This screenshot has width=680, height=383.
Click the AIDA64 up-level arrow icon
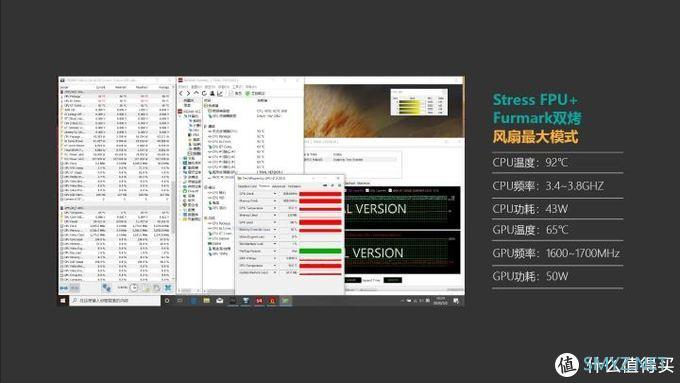coord(196,93)
